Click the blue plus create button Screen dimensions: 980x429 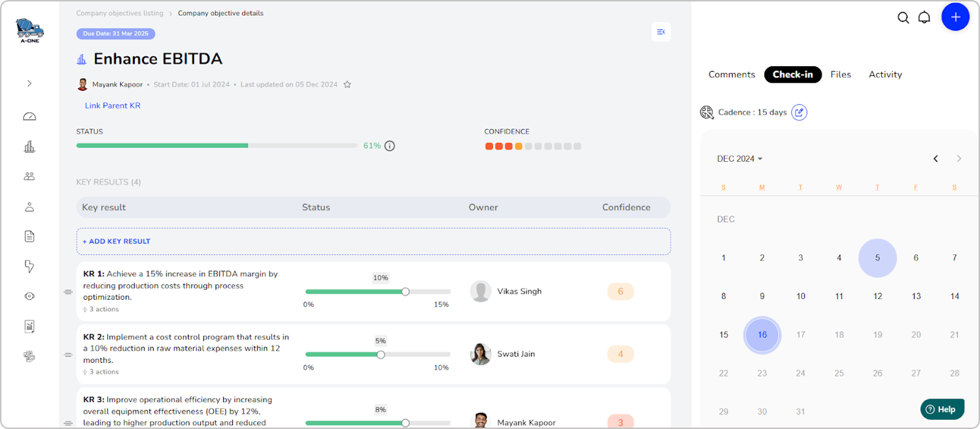955,17
